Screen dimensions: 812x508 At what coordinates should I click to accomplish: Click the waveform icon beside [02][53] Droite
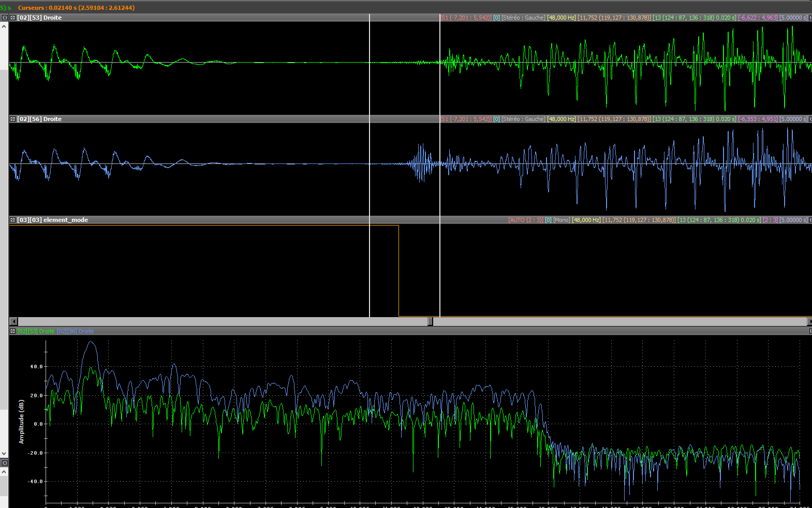click(x=13, y=18)
